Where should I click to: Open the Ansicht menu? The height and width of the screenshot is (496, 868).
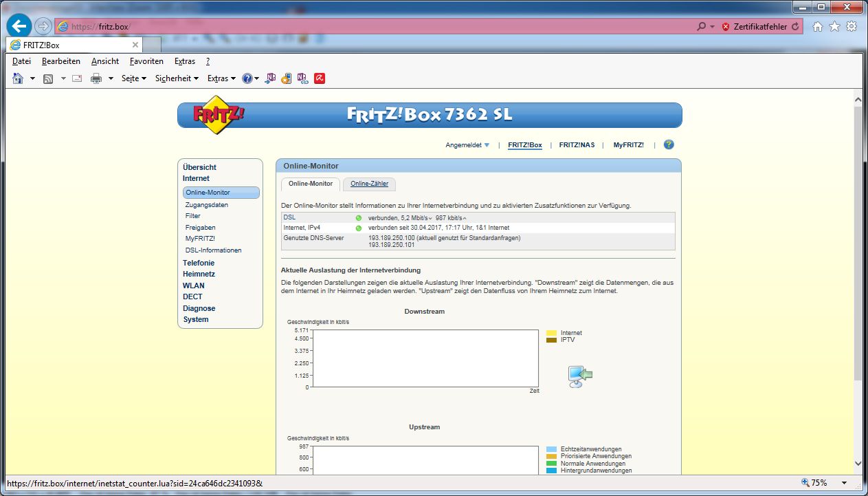click(x=105, y=61)
